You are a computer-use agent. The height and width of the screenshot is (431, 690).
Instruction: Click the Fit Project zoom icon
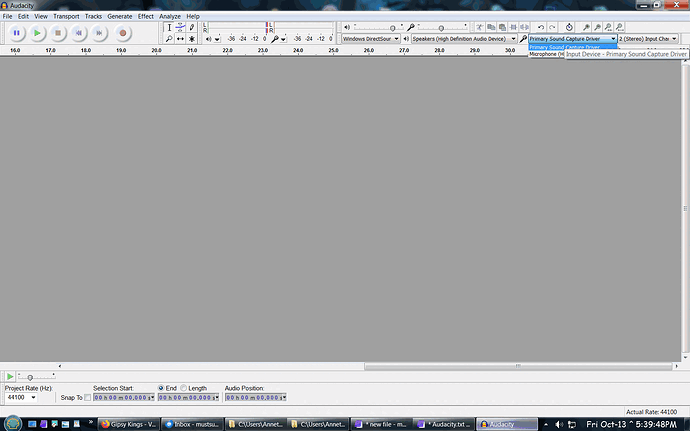(619, 27)
